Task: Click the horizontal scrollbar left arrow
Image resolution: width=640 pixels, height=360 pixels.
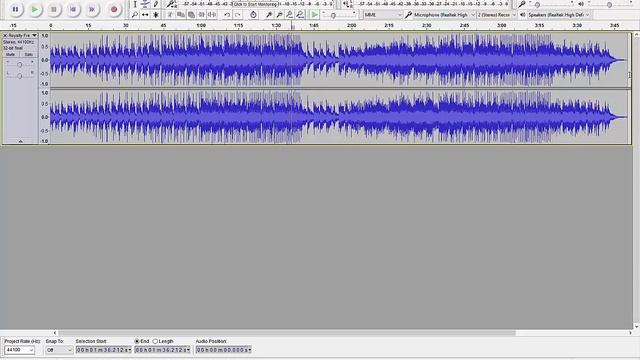Action: (55, 333)
